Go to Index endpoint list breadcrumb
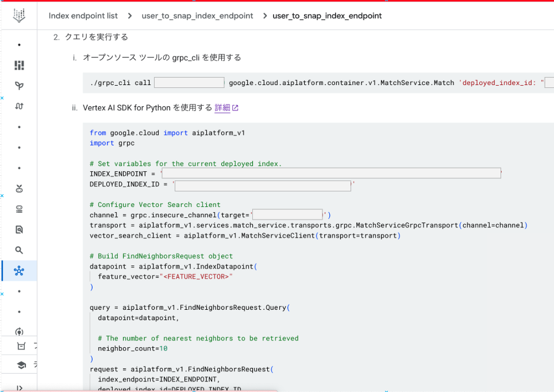 tap(83, 16)
